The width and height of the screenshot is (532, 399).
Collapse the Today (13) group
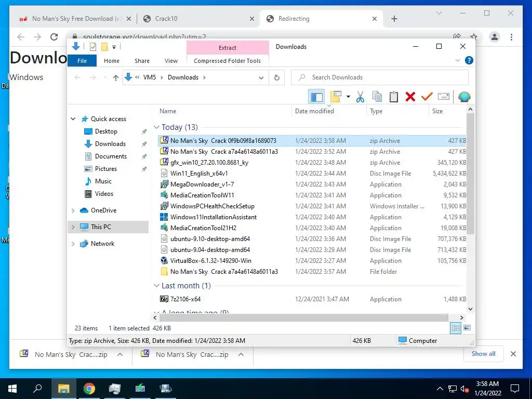tap(156, 127)
